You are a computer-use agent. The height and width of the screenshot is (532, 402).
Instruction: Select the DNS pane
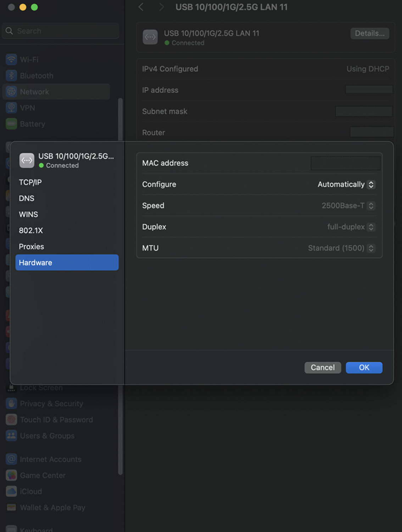26,198
